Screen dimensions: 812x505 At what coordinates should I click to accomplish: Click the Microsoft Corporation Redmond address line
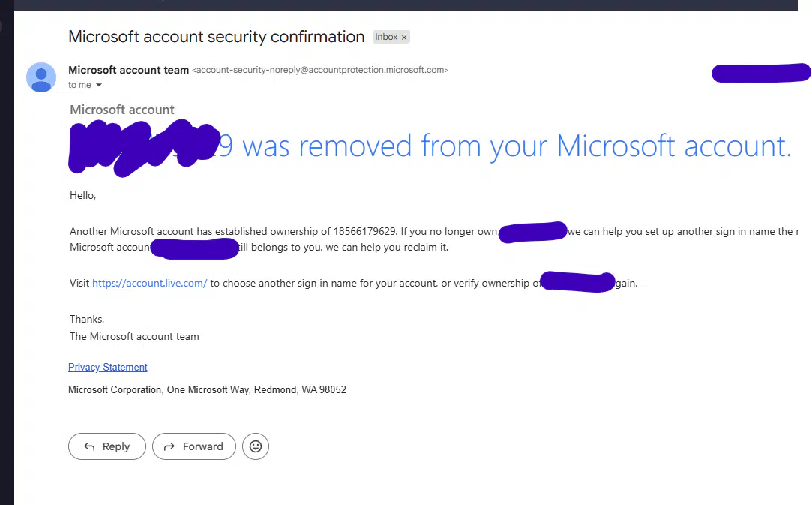207,390
